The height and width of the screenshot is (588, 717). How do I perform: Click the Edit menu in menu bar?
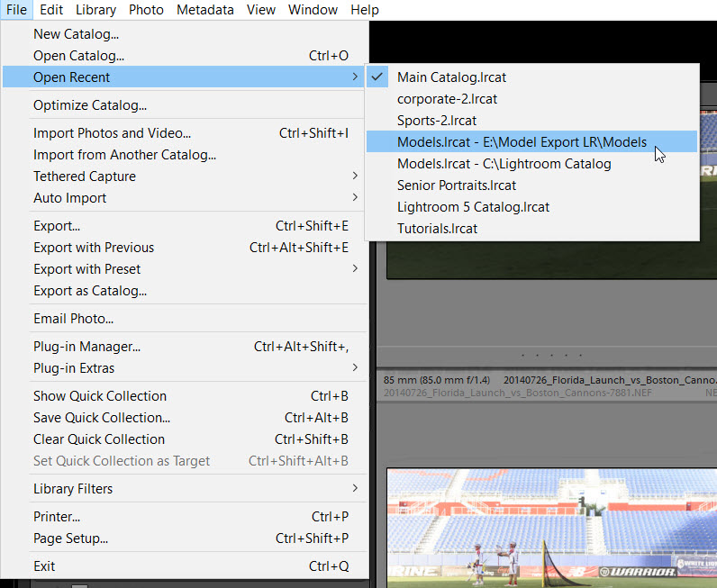tap(51, 10)
